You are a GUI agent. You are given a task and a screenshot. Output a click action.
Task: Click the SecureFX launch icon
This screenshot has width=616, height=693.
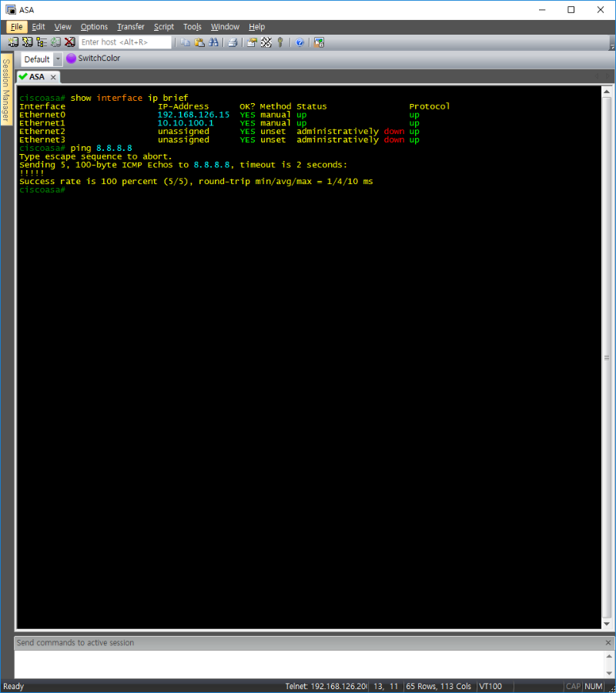[x=319, y=42]
